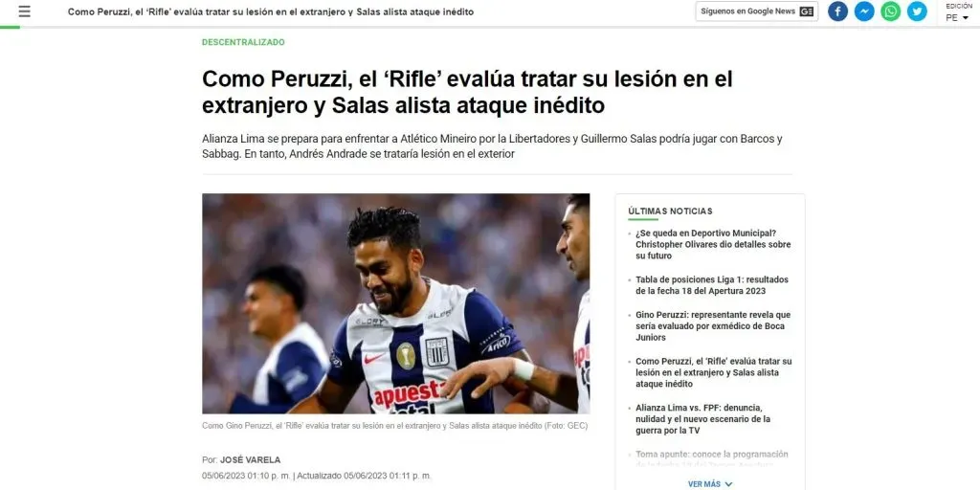Share article on WhatsApp

(x=891, y=11)
